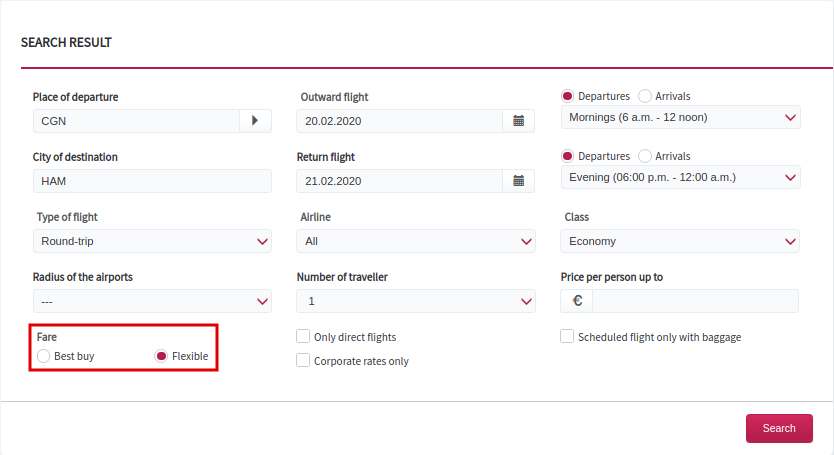Select the Best buy fare option
Image resolution: width=834 pixels, height=455 pixels.
[44, 356]
